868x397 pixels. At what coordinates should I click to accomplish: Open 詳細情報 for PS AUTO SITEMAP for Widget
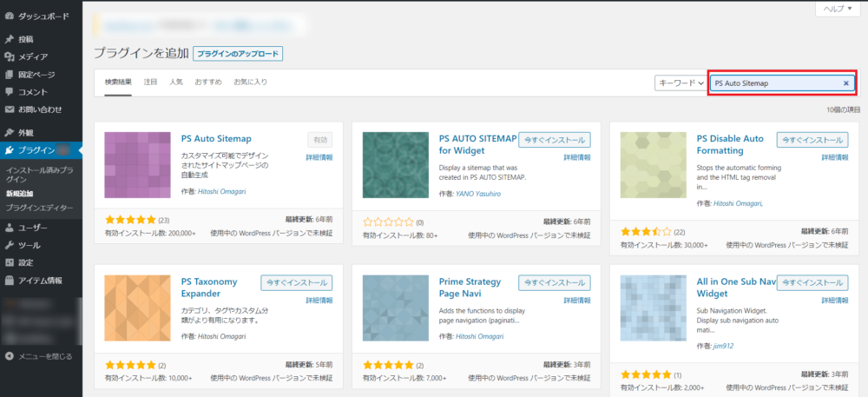[577, 157]
